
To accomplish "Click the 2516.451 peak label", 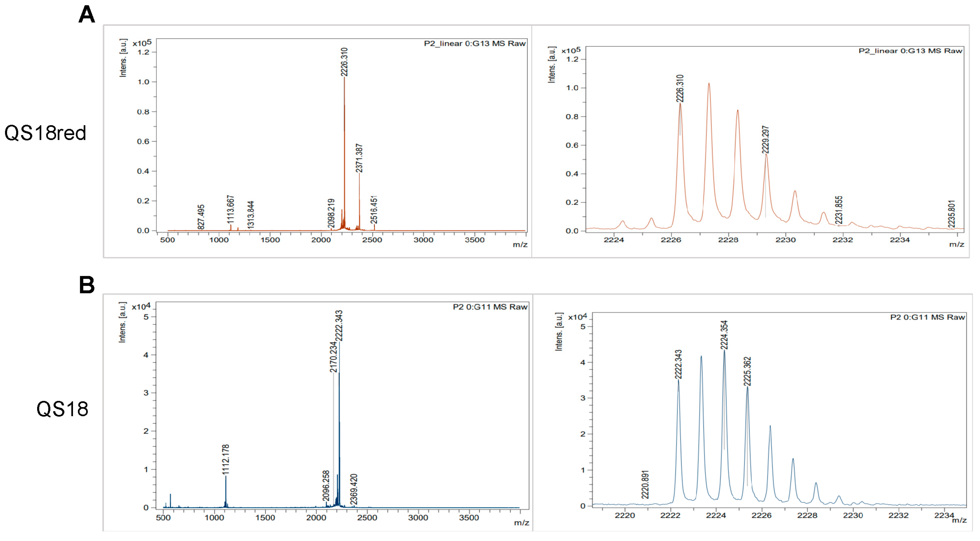I will point(374,210).
